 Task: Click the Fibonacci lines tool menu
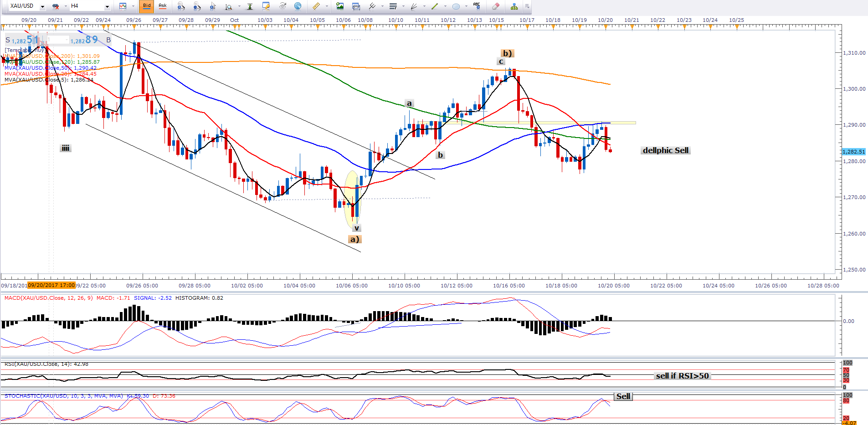click(393, 6)
